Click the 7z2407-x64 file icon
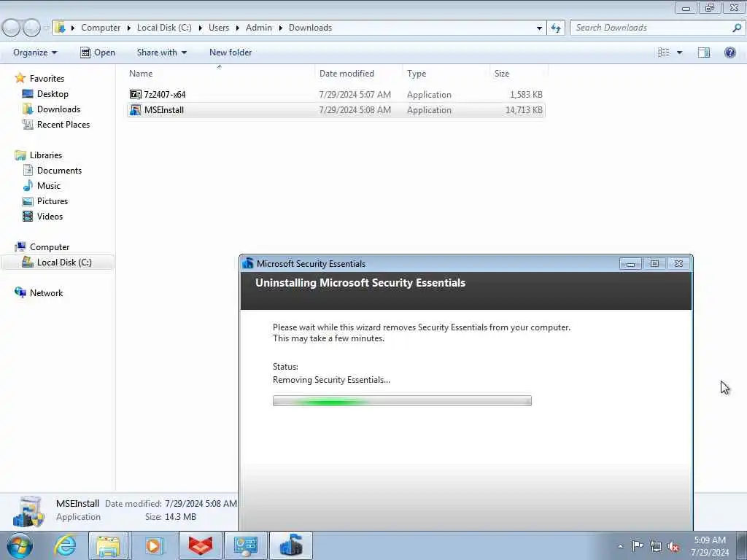 pos(135,94)
